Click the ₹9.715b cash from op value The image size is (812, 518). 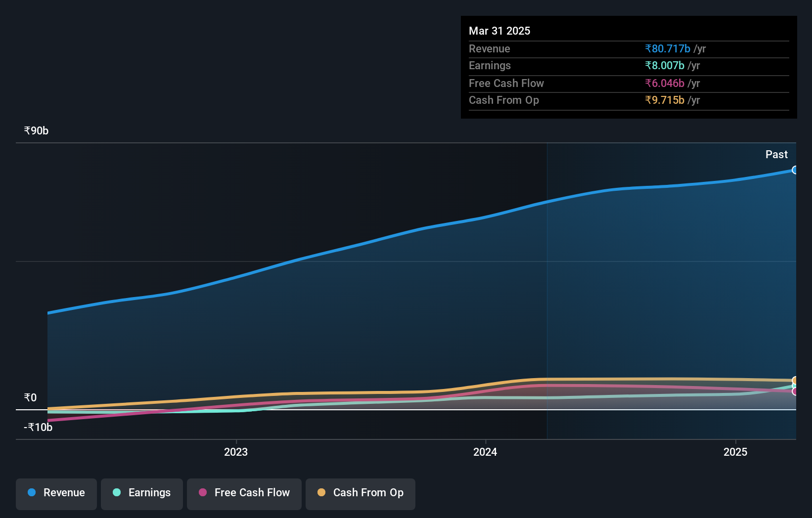[x=665, y=100]
